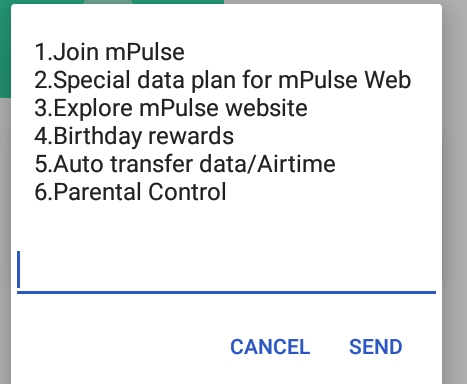Tap blank dialog space left of CANCEL
This screenshot has width=467, height=384.
pos(120,347)
